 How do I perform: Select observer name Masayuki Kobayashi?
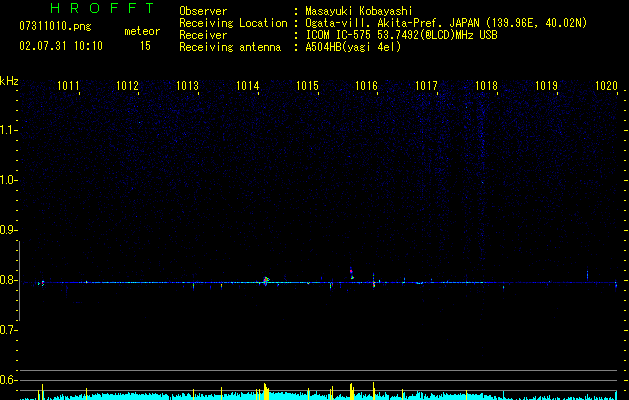(x=359, y=11)
